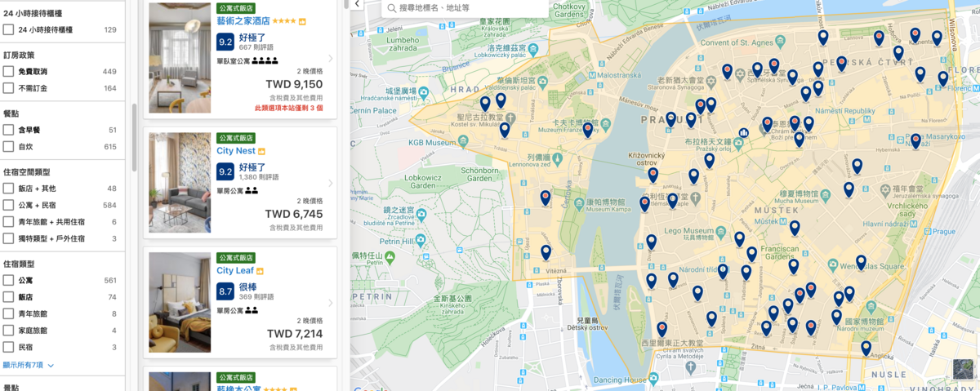Viewport: 980px width, 391px height.
Task: Switch to satellite view via corner thumbnail
Action: 964,369
